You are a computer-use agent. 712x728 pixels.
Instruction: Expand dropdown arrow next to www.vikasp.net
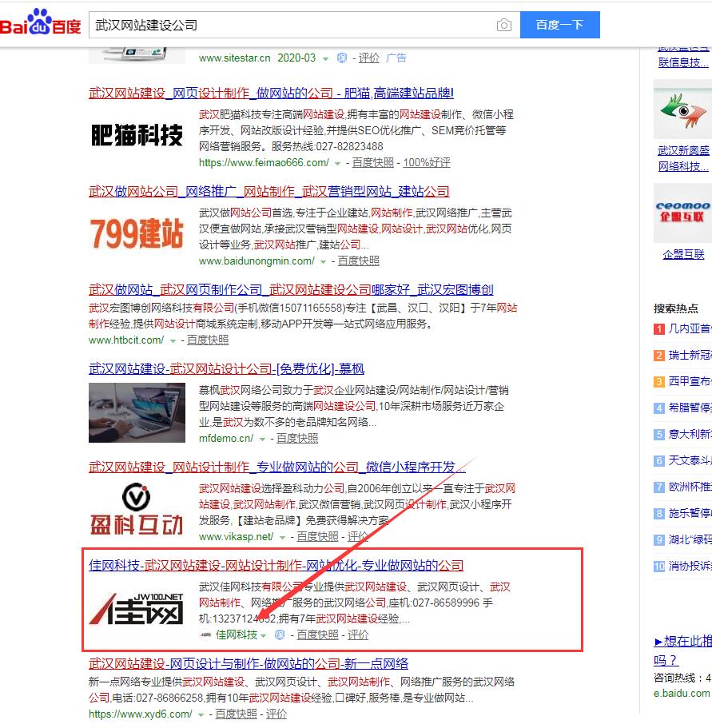point(283,538)
